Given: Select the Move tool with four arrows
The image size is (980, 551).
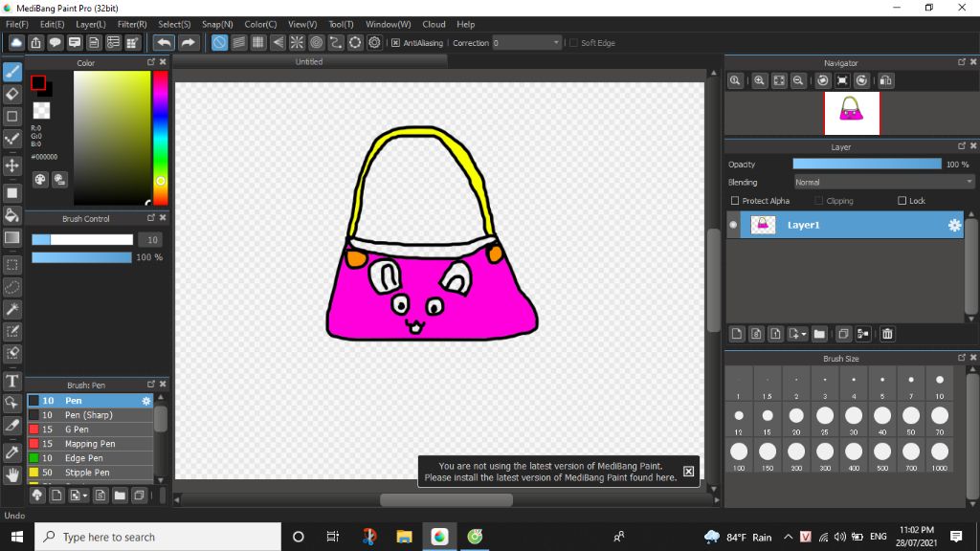Looking at the screenshot, I should [11, 165].
